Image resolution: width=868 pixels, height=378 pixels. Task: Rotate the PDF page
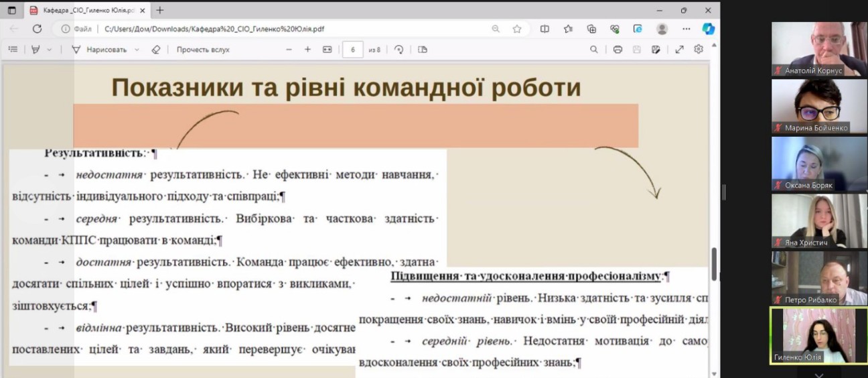click(x=399, y=50)
